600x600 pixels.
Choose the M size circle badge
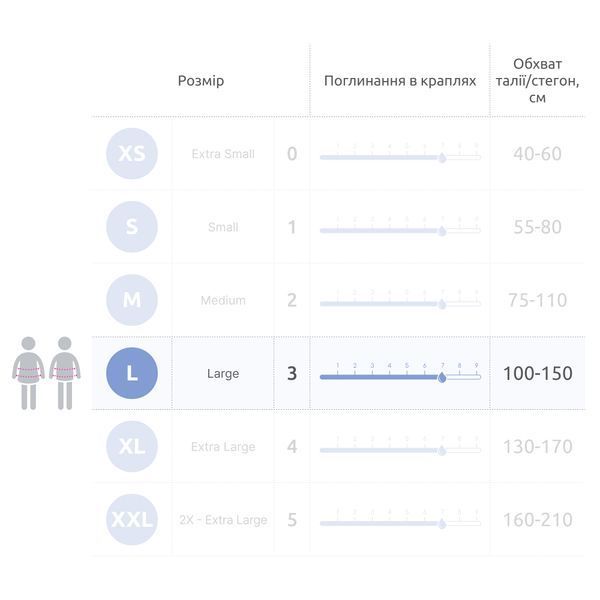(132, 300)
